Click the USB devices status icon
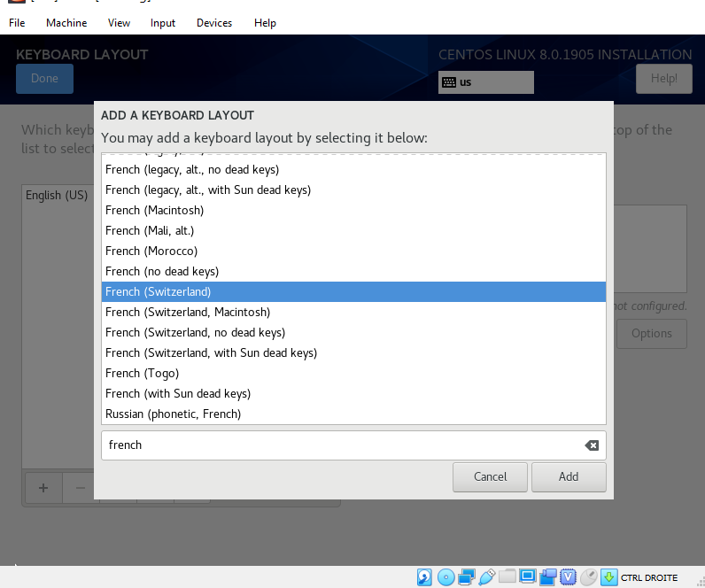This screenshot has height=588, width=705. click(486, 577)
